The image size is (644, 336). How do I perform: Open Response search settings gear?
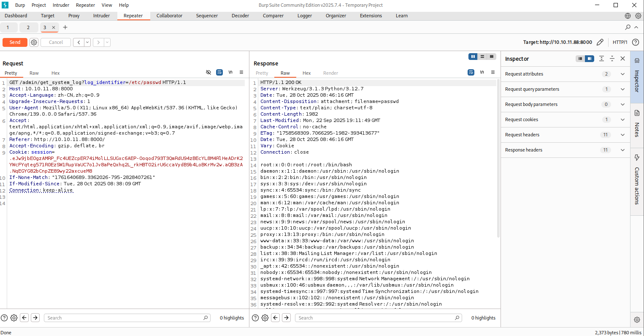pos(265,318)
